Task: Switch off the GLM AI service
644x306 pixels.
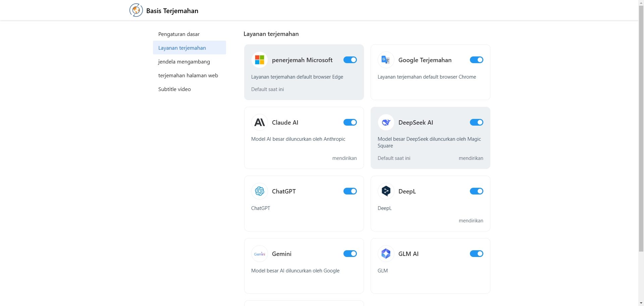Action: (477, 254)
